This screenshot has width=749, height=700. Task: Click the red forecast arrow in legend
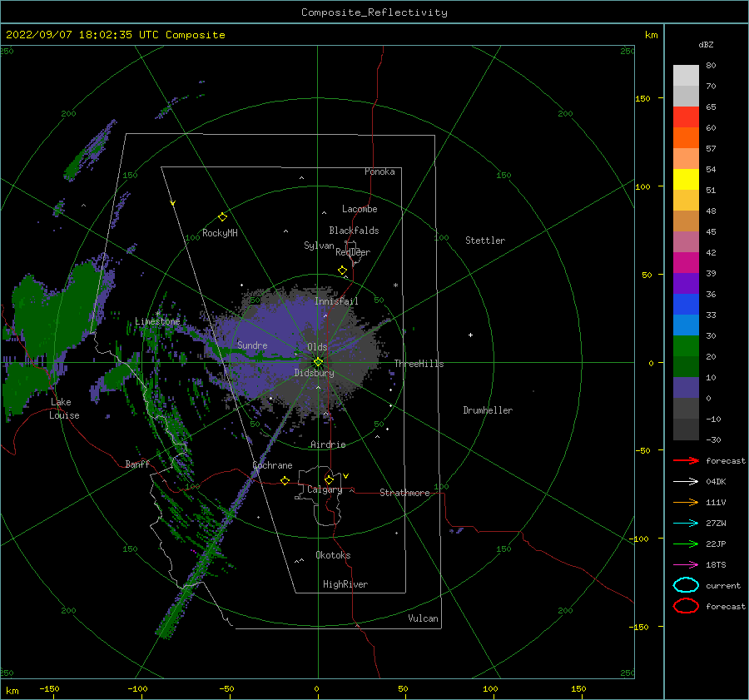click(686, 460)
